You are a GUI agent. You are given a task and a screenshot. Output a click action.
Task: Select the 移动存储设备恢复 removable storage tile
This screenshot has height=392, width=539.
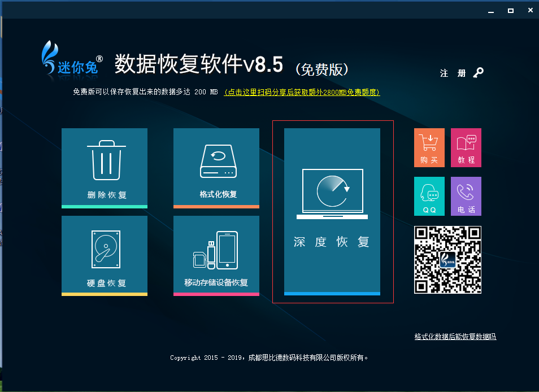coord(216,256)
